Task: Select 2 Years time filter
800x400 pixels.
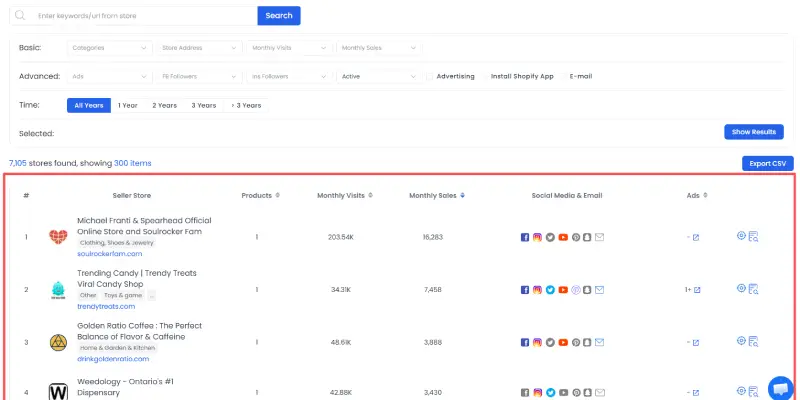Action: tap(164, 106)
